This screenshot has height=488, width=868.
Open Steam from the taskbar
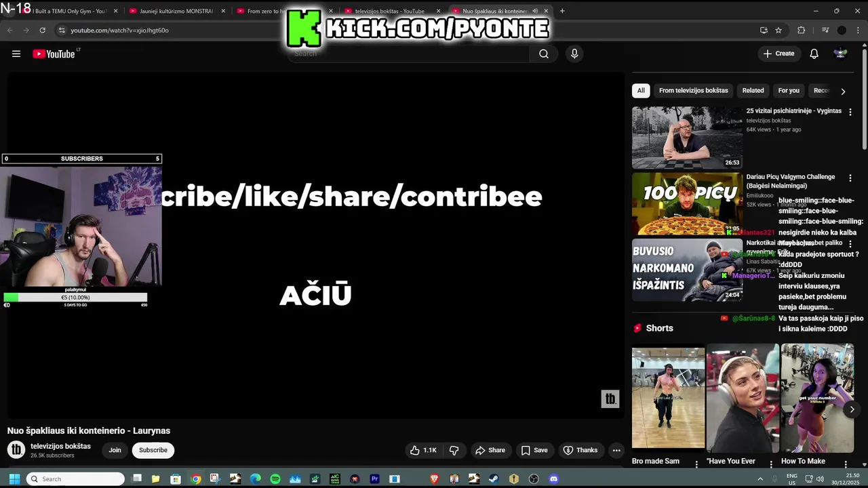pyautogui.click(x=494, y=479)
